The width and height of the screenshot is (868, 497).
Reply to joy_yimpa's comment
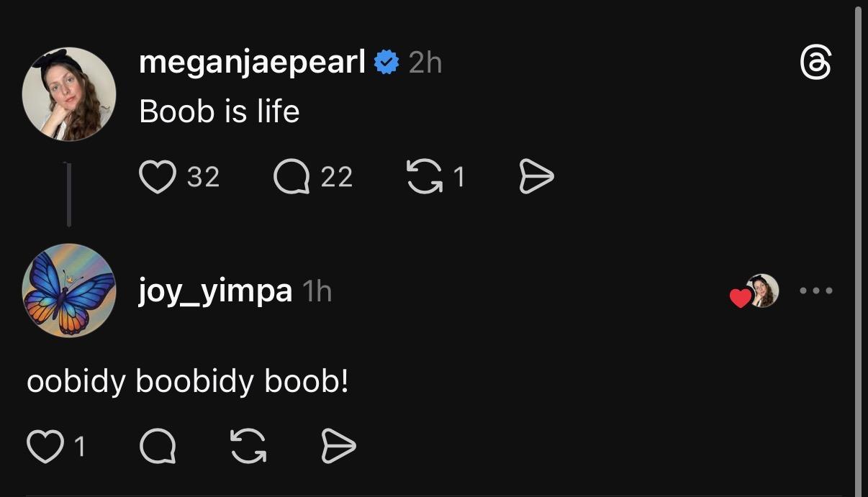coord(158,447)
